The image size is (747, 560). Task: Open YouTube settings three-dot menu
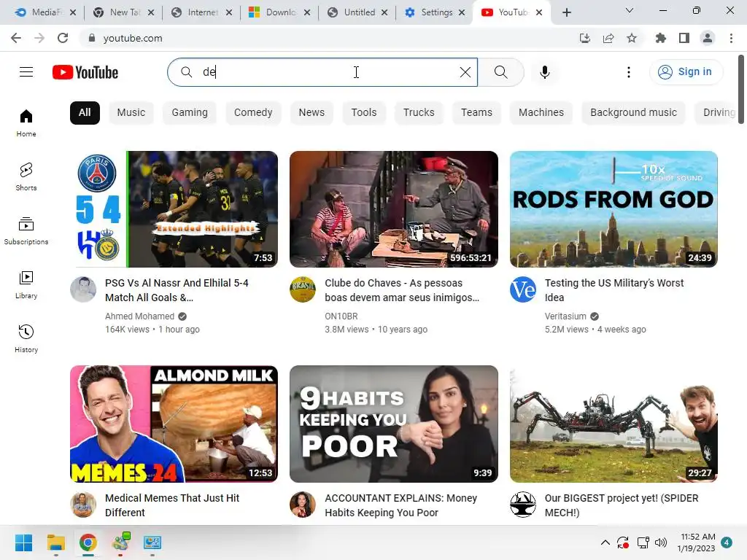click(628, 72)
